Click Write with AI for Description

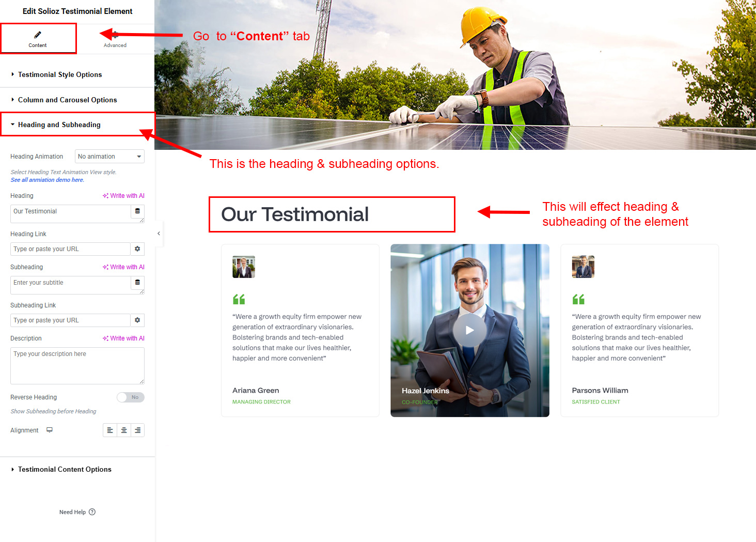click(x=124, y=338)
